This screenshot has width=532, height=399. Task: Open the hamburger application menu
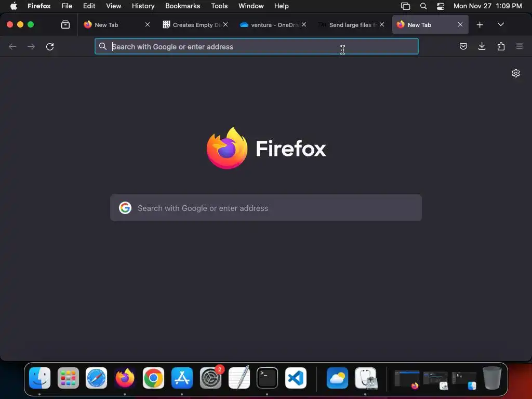click(520, 46)
